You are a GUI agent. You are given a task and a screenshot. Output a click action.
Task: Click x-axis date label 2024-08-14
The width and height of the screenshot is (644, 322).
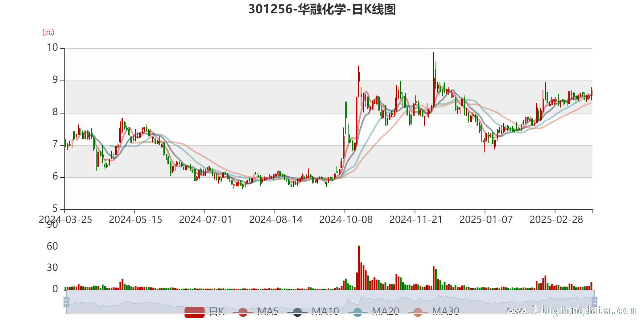(x=276, y=220)
